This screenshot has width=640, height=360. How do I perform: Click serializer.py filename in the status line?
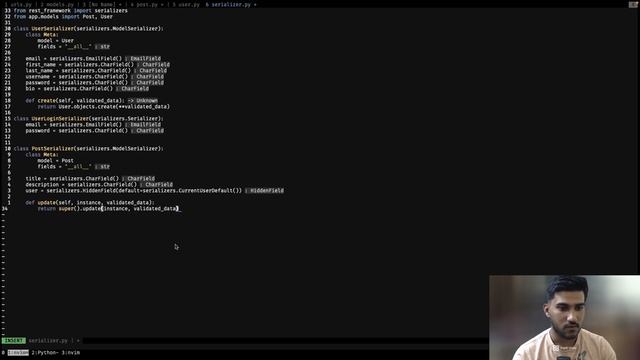tap(48, 340)
